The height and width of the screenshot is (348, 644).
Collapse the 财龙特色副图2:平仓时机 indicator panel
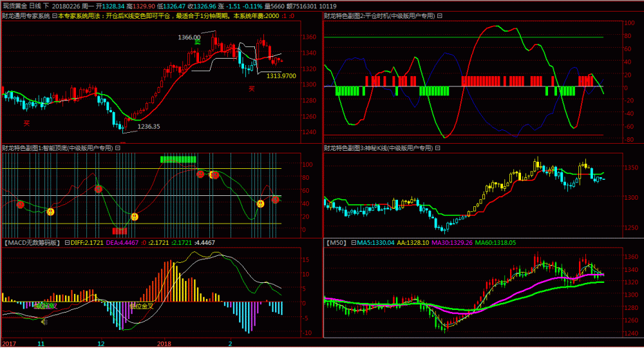[x=439, y=16]
